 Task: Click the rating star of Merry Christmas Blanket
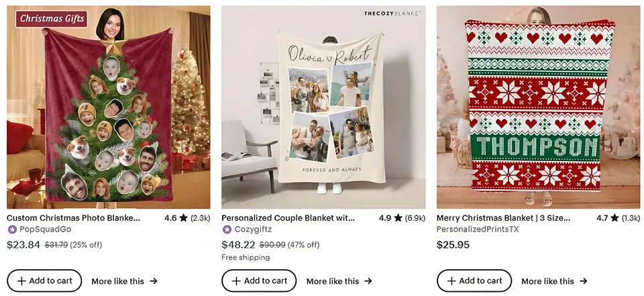tap(614, 218)
